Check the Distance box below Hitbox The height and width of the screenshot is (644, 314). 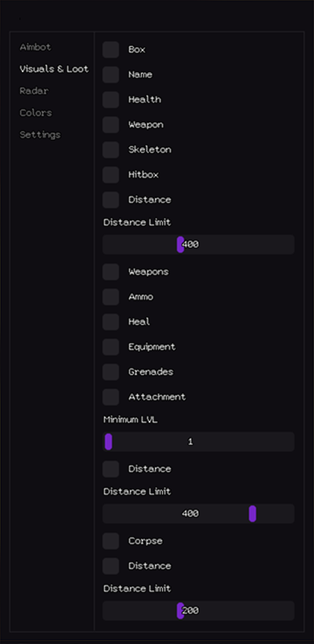(111, 200)
